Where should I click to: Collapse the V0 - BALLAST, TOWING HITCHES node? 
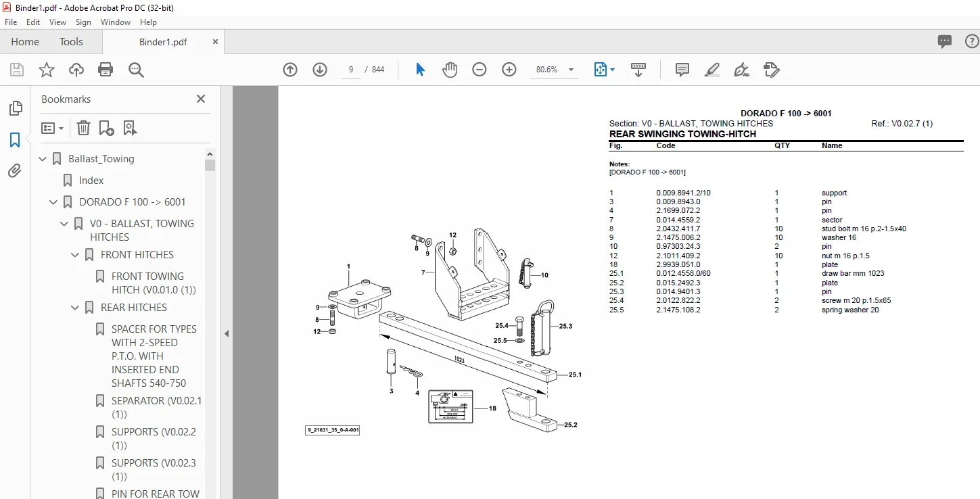click(x=65, y=224)
